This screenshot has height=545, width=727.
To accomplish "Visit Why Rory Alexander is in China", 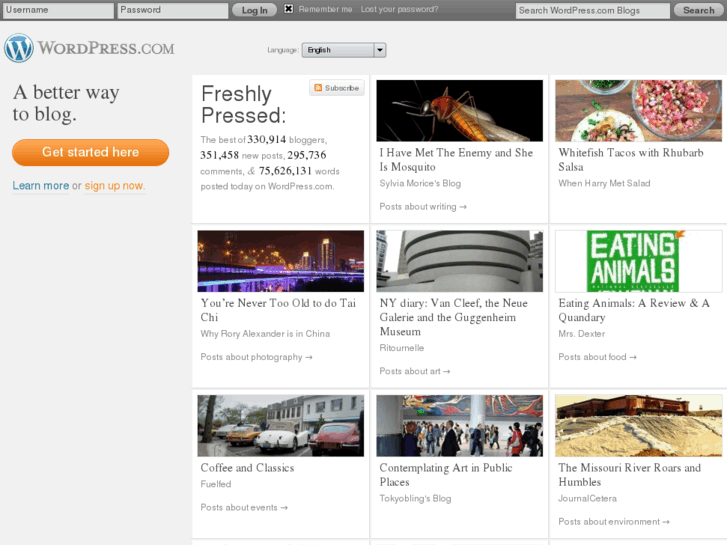I will [265, 333].
